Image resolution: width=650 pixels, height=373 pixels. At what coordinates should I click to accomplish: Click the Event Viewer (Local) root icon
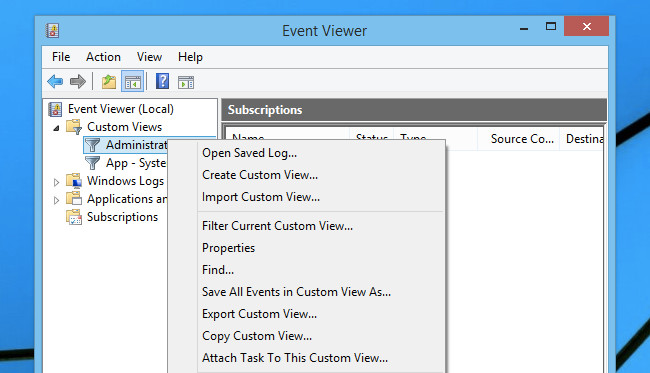56,109
